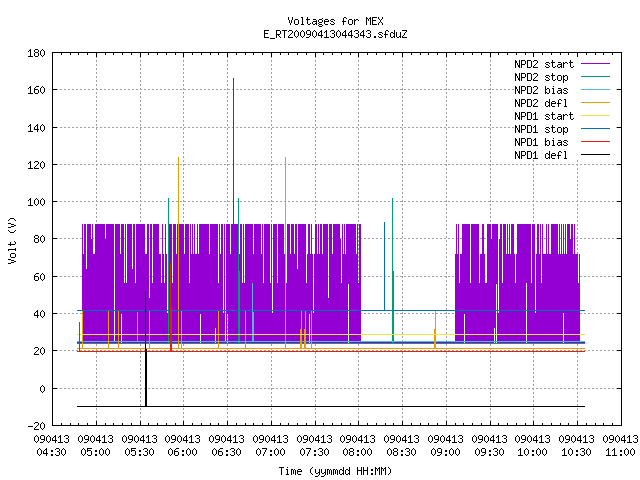640x480 pixels.
Task: Click the black NPD1 defl spike near 05:30
Action: [x=146, y=349]
